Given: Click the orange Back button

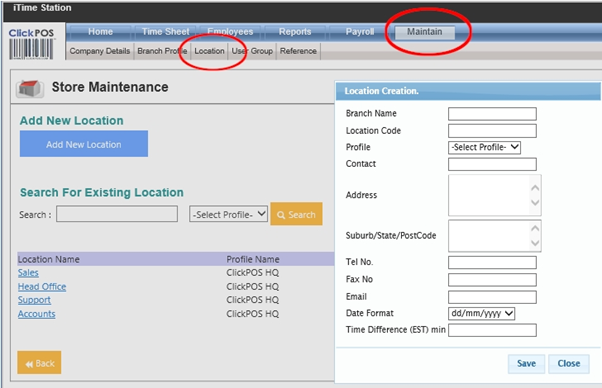Looking at the screenshot, I should pyautogui.click(x=39, y=363).
